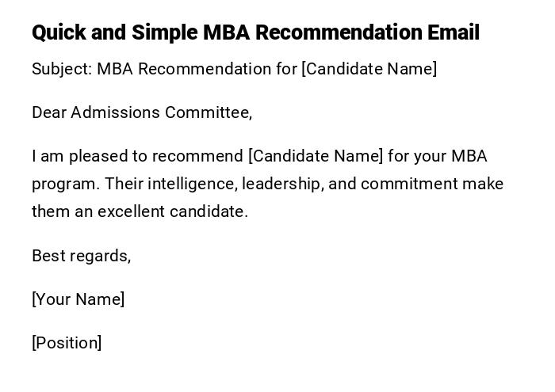The width and height of the screenshot is (555, 392).
Task: Select the [Position] placeholder
Action: click(67, 343)
